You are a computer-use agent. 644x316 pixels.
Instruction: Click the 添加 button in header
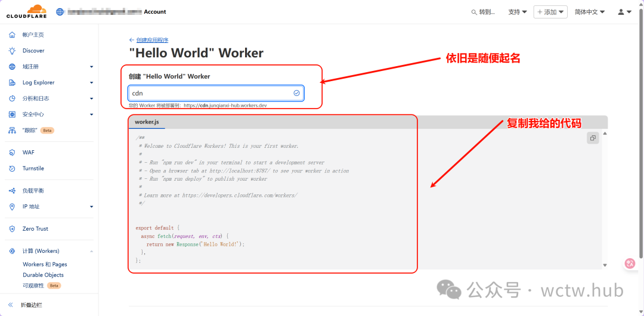tap(550, 12)
